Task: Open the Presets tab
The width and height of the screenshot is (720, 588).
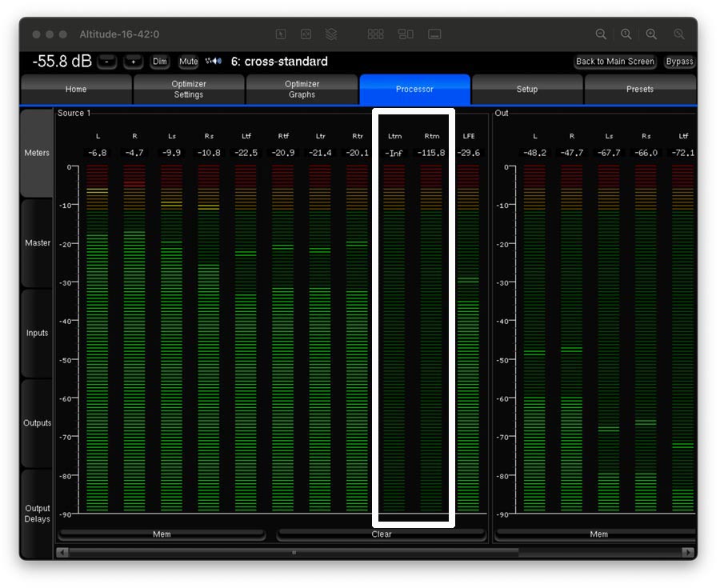Action: [x=640, y=89]
